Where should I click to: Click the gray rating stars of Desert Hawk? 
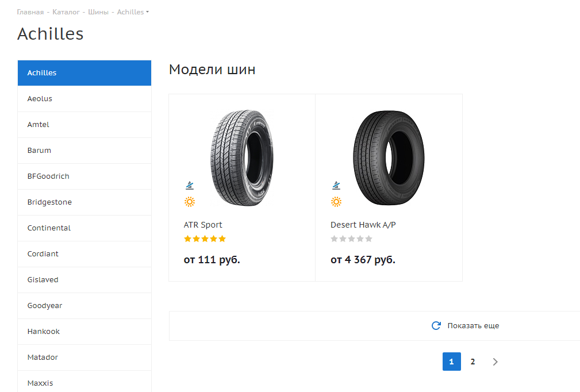[x=351, y=239]
